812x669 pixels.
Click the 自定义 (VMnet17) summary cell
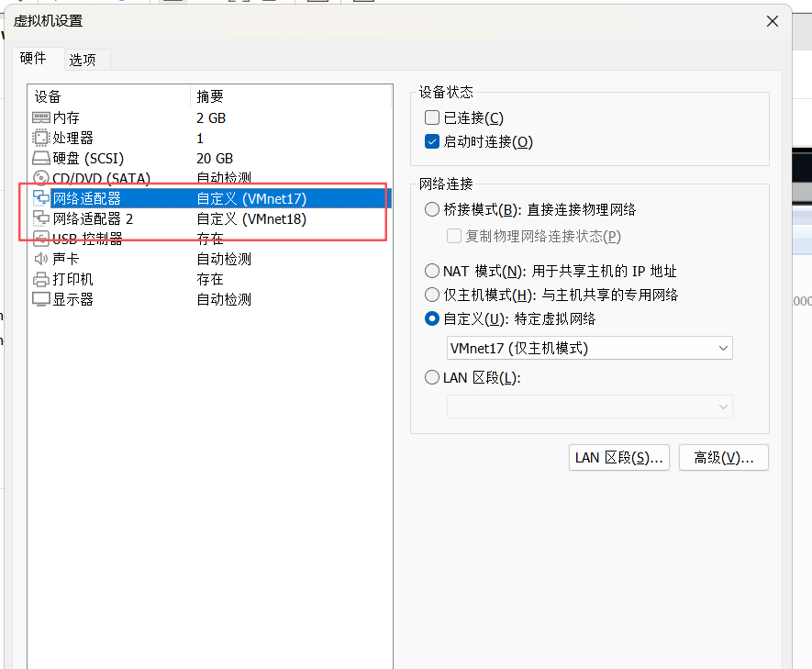tap(251, 199)
